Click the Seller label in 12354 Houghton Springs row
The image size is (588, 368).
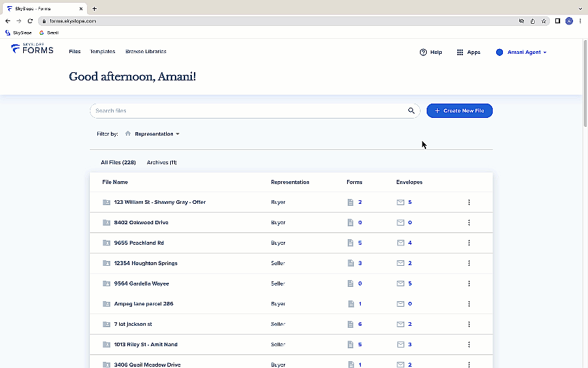[x=278, y=263]
